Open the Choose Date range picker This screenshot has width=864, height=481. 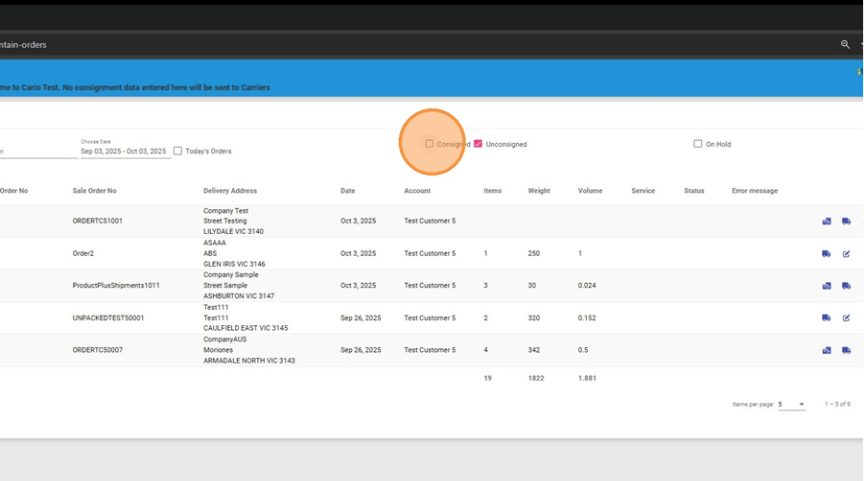[x=125, y=151]
